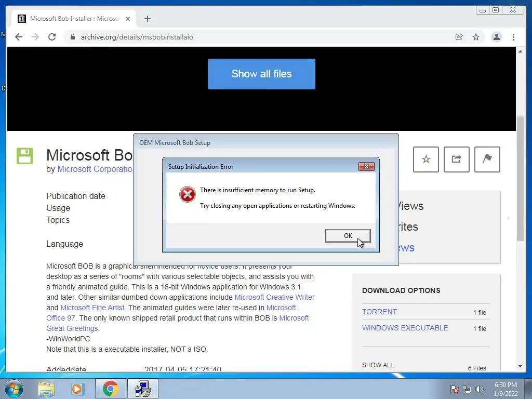532x399 pixels.
Task: Click the scroll down arrow of the page
Action: pyautogui.click(x=520, y=366)
